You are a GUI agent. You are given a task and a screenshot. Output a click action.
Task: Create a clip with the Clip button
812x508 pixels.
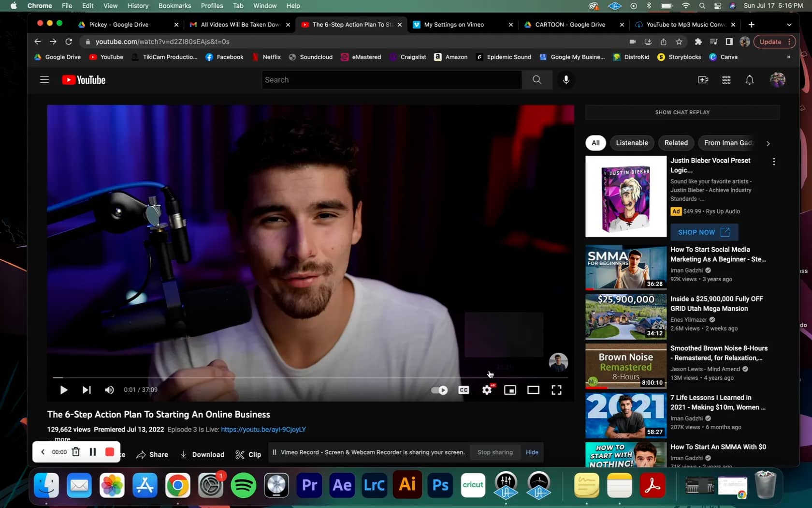(248, 454)
